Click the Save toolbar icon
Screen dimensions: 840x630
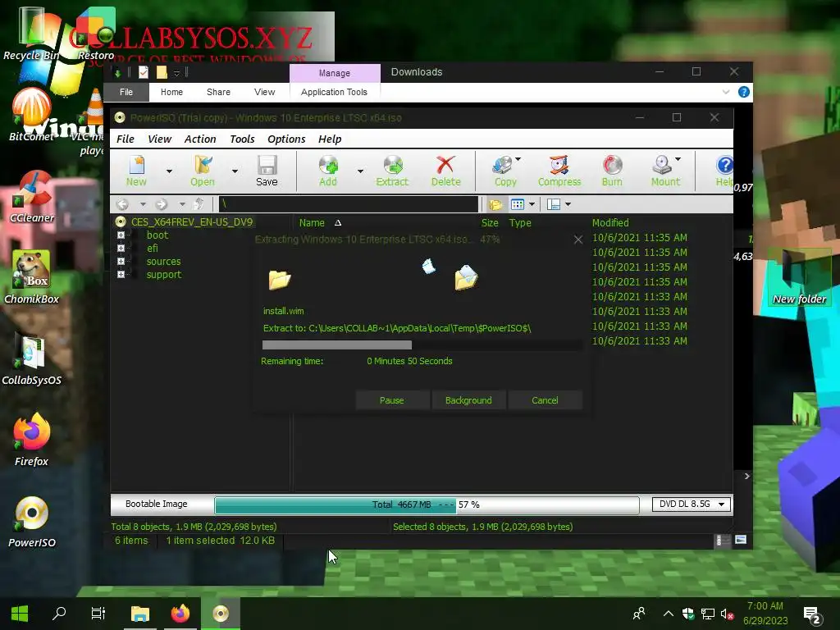pyautogui.click(x=267, y=171)
